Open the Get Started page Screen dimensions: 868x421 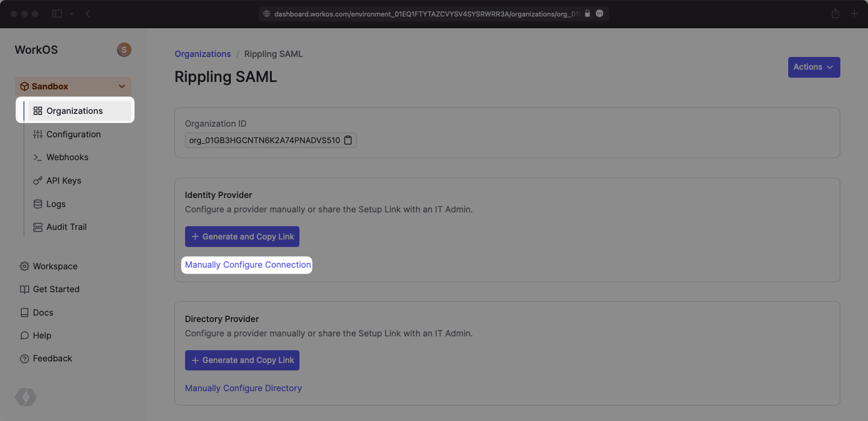56,290
